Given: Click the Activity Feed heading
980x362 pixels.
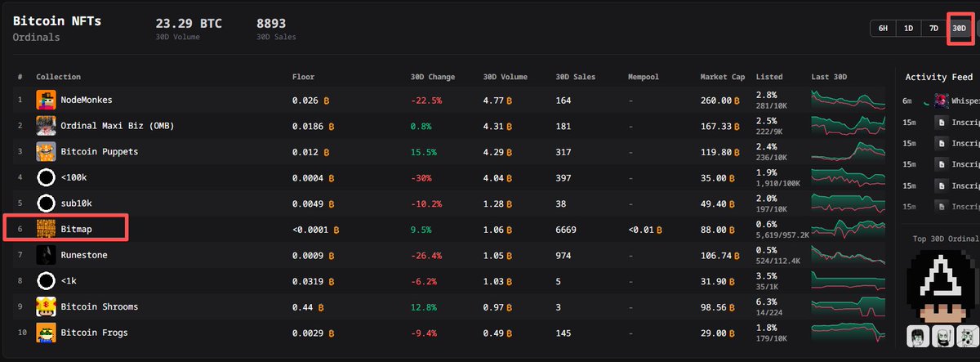Looking at the screenshot, I should 938,77.
